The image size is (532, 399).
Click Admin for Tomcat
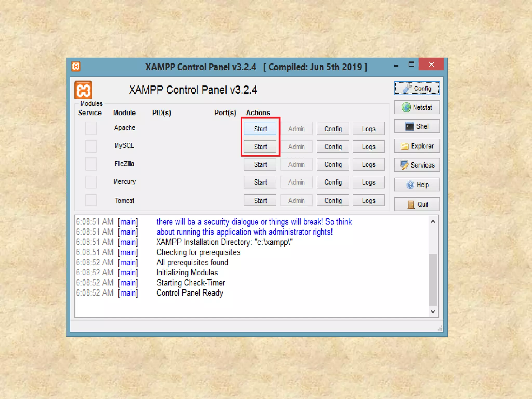(x=296, y=201)
